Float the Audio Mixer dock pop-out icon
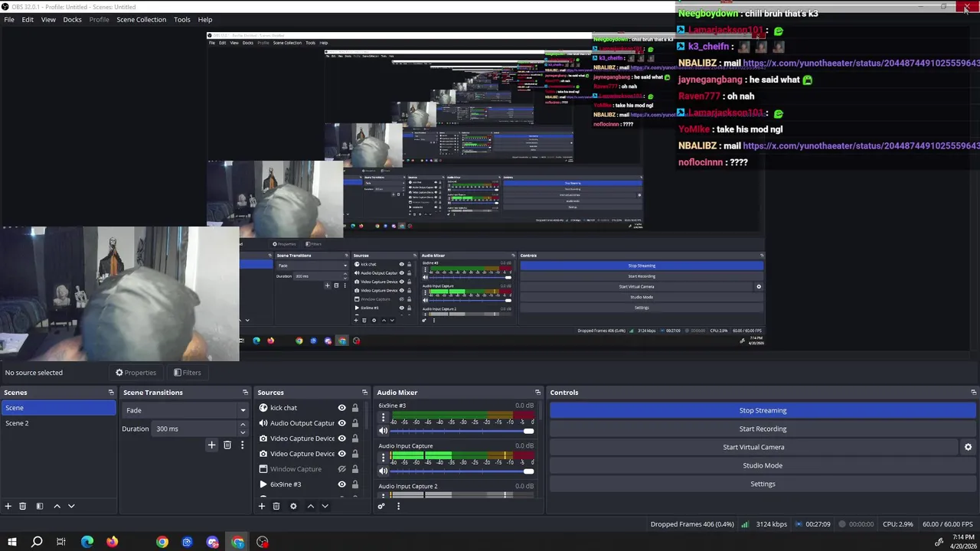Image resolution: width=980 pixels, height=551 pixels. [537, 393]
